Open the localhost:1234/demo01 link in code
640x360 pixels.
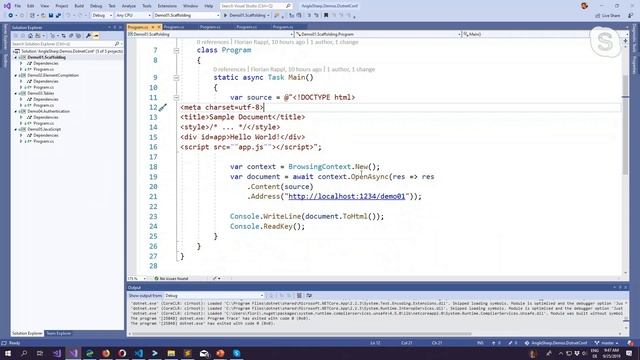click(x=347, y=196)
